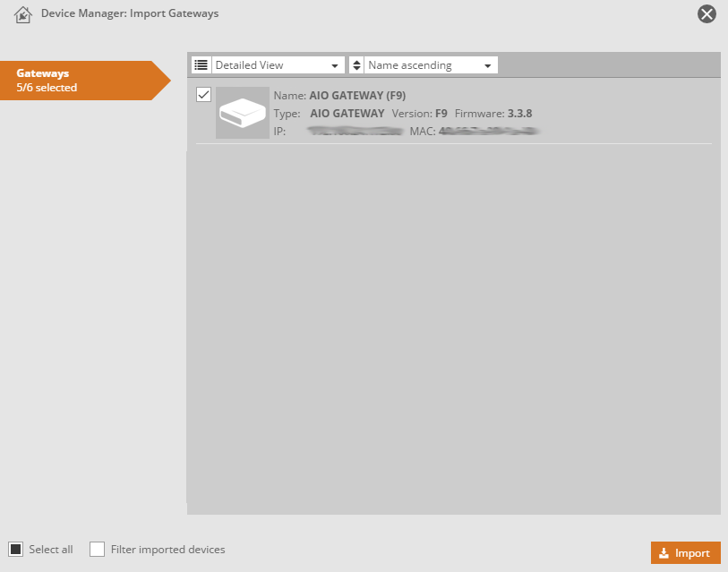Image resolution: width=728 pixels, height=572 pixels.
Task: Click the Device Manager home icon
Action: (24, 14)
